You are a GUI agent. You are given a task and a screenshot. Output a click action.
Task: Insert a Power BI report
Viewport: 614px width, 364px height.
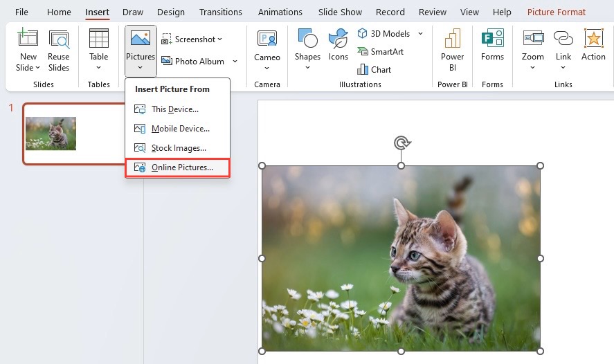click(452, 50)
